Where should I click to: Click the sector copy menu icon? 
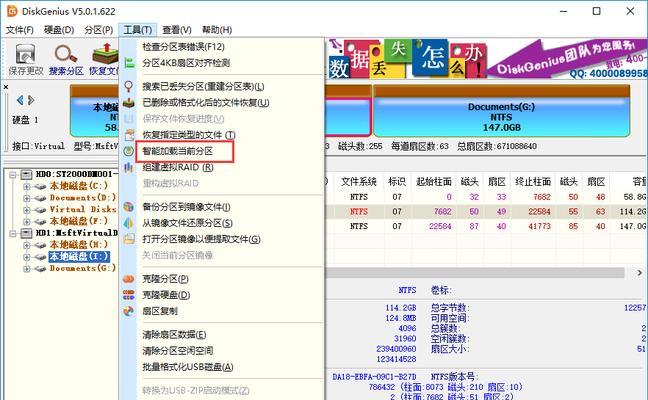click(x=129, y=311)
